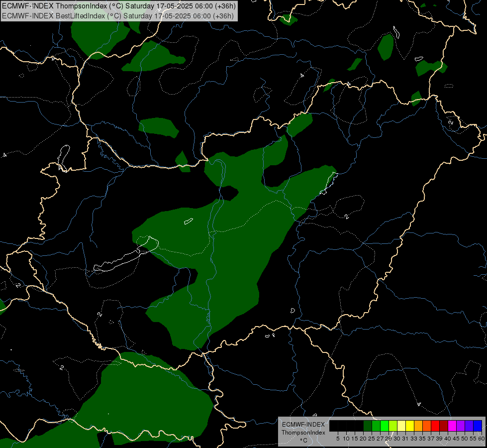487x448 pixels.
Task: Click the ThompsonIndex title line at top
Action: (119, 6)
